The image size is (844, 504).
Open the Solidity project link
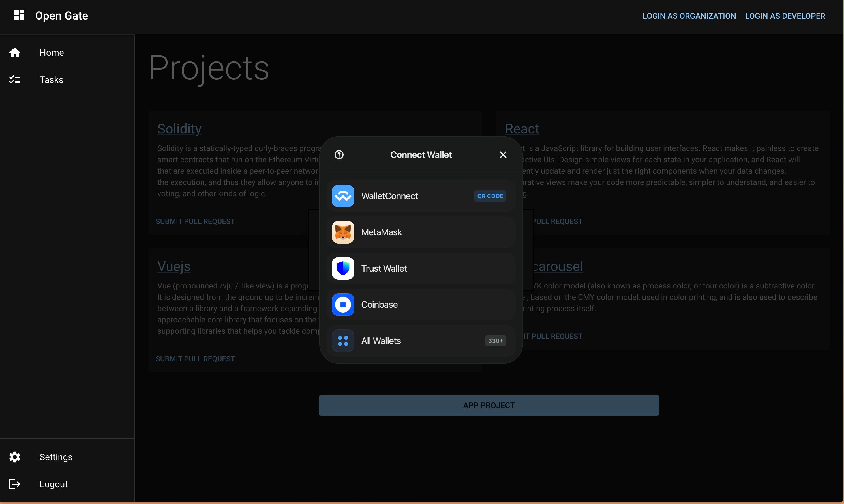click(179, 129)
